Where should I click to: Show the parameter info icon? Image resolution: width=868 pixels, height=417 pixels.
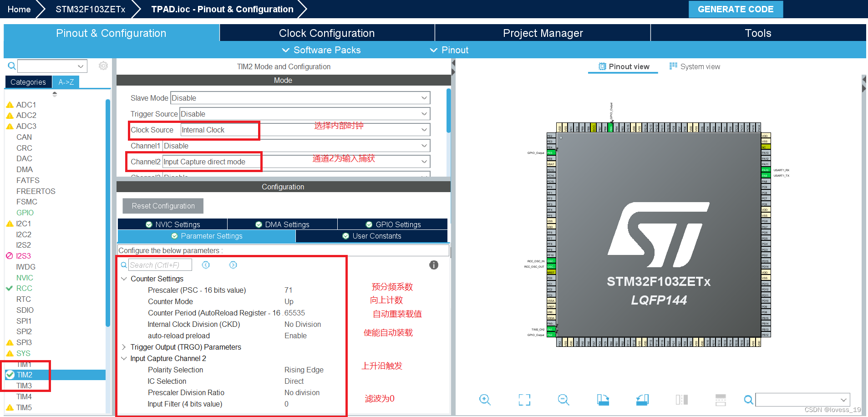pos(434,265)
